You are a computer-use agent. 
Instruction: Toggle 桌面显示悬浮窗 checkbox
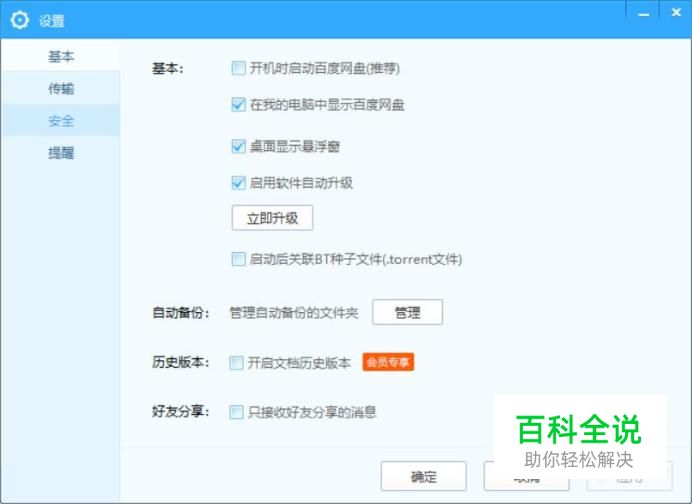(238, 146)
